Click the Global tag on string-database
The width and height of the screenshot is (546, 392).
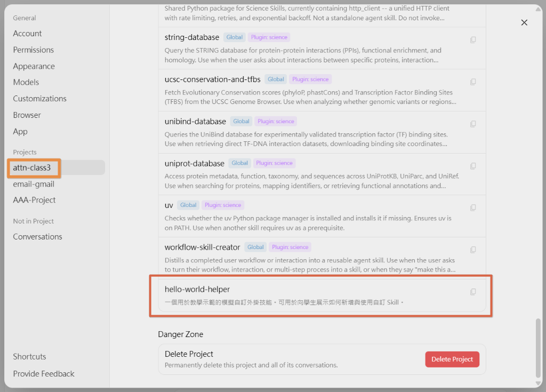(x=235, y=37)
